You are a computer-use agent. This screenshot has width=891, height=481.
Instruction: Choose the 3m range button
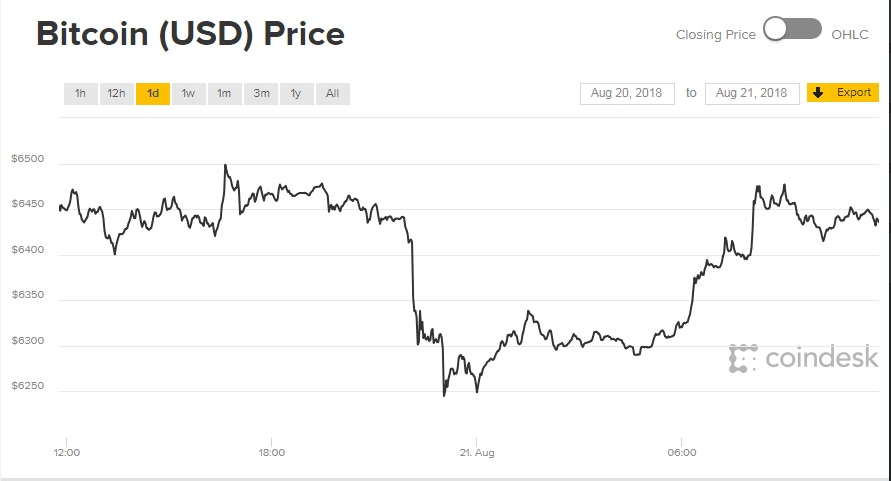(261, 94)
